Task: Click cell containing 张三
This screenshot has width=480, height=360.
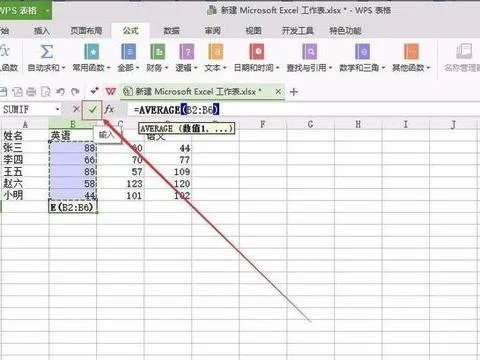Action: click(25, 148)
